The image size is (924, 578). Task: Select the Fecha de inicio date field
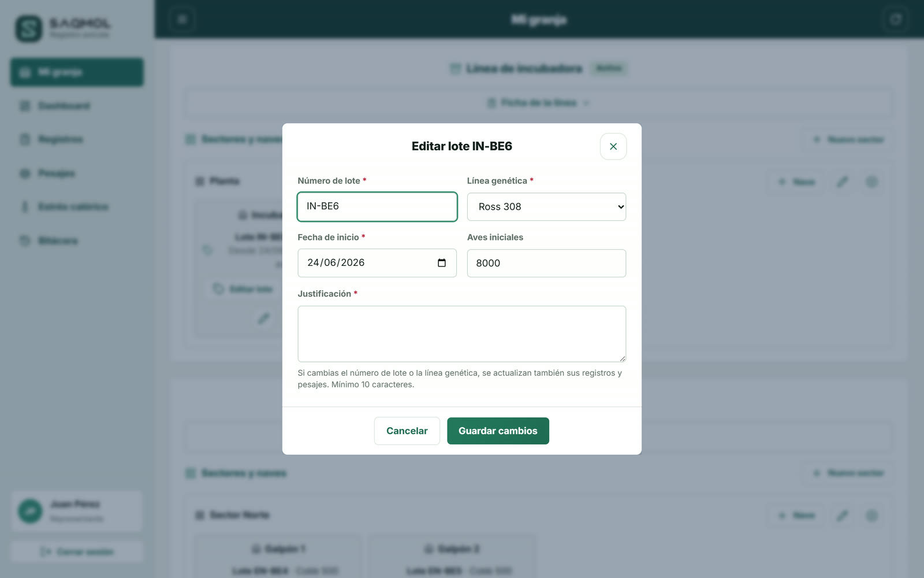click(377, 263)
